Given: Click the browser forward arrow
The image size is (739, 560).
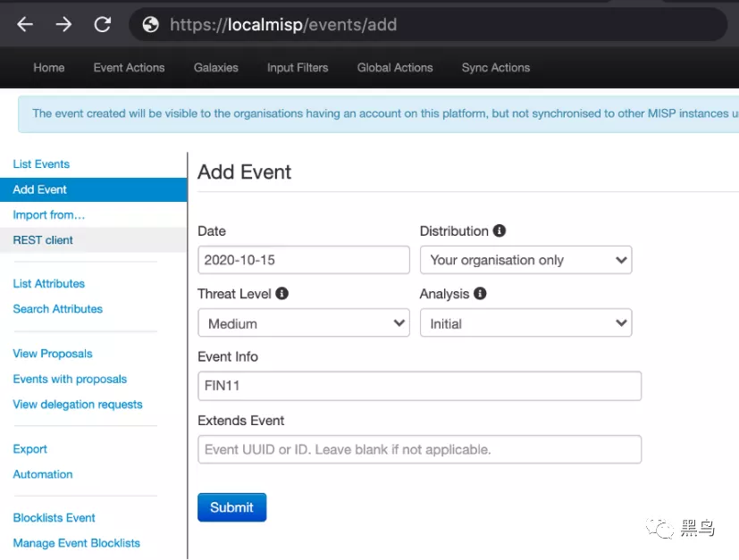Looking at the screenshot, I should pos(63,25).
